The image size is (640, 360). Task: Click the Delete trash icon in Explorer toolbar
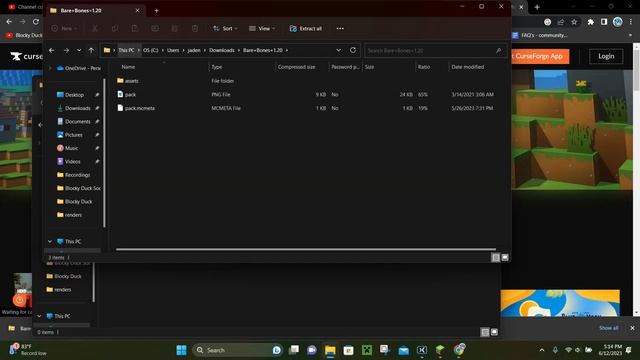[195, 28]
